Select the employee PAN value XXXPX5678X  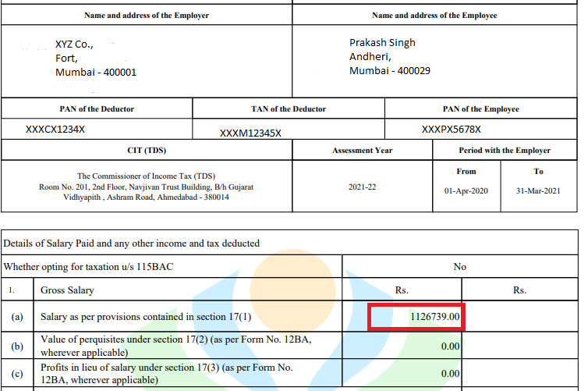[451, 130]
